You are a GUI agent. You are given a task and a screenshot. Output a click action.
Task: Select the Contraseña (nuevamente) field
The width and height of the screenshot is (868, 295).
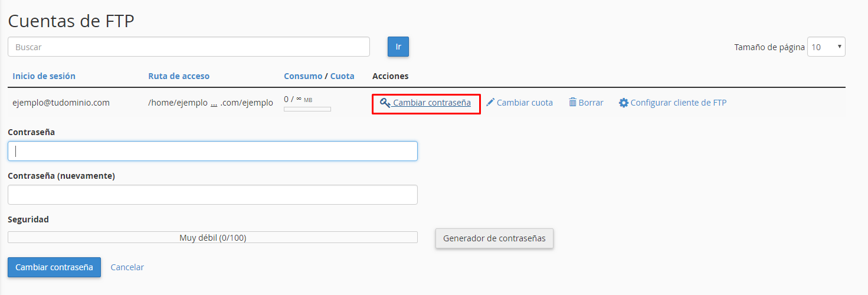(x=212, y=195)
